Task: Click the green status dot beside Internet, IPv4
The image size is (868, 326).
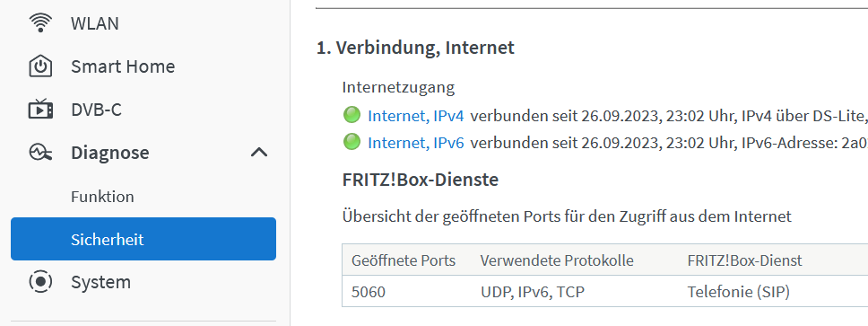Action: (x=352, y=115)
